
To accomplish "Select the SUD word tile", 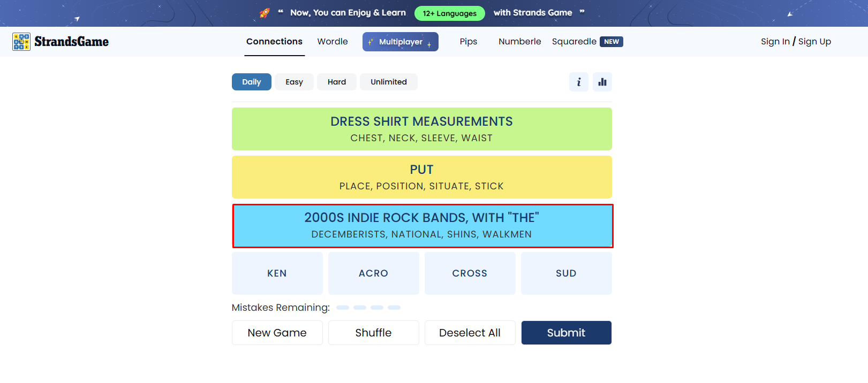I will (x=567, y=273).
